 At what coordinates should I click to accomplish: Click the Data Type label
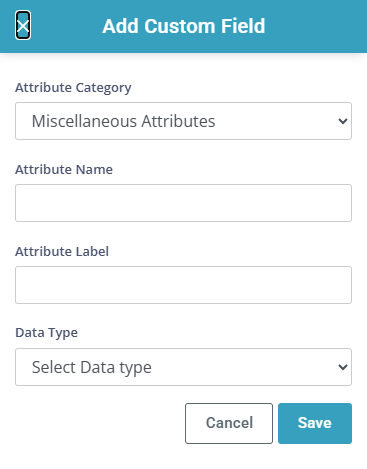(x=46, y=333)
